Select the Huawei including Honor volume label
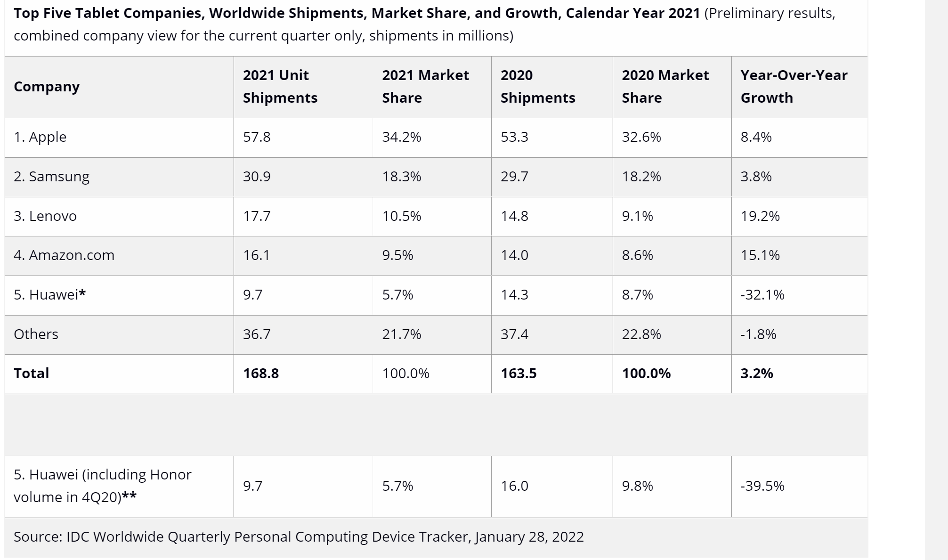The image size is (948, 560). click(103, 486)
